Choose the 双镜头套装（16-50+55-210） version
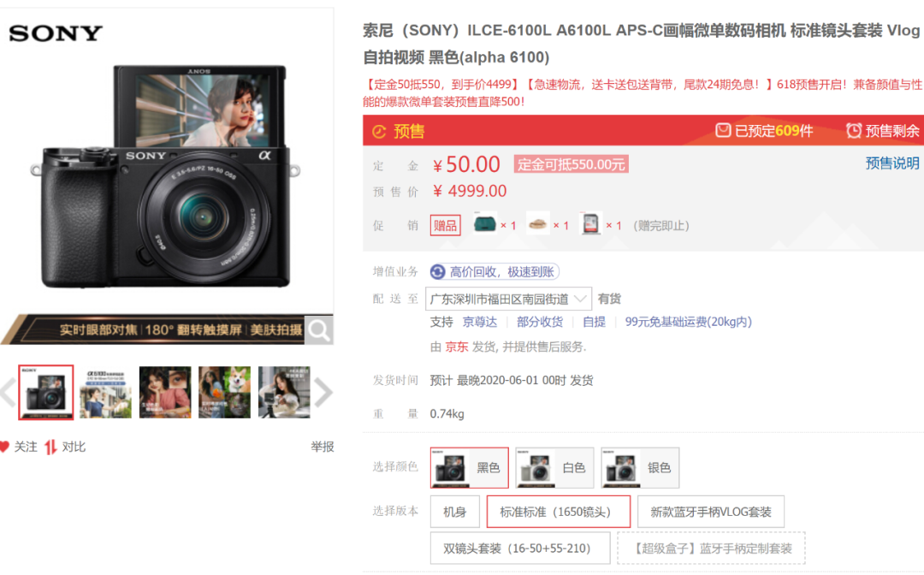The image size is (924, 575). 520,548
